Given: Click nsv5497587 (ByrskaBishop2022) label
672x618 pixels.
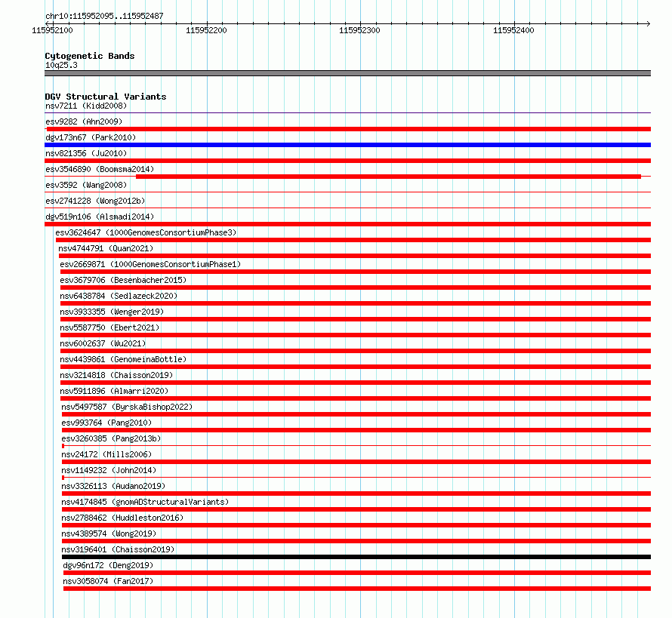Looking at the screenshot, I should [127, 407].
